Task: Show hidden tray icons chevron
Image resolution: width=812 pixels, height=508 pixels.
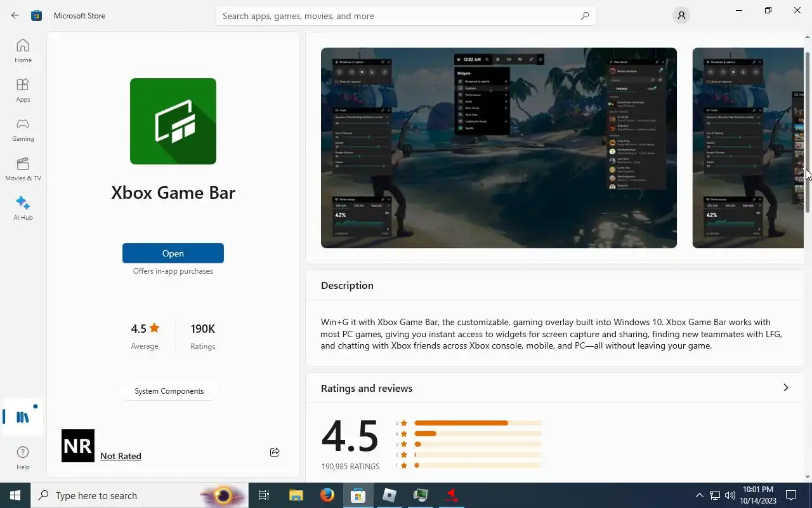Action: (x=700, y=495)
